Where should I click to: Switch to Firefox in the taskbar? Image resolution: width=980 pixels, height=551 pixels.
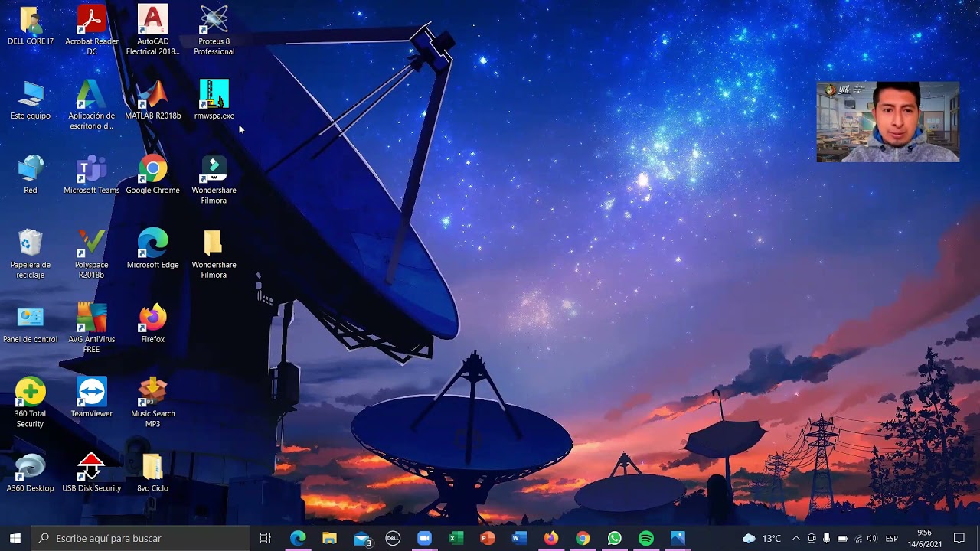[551, 538]
